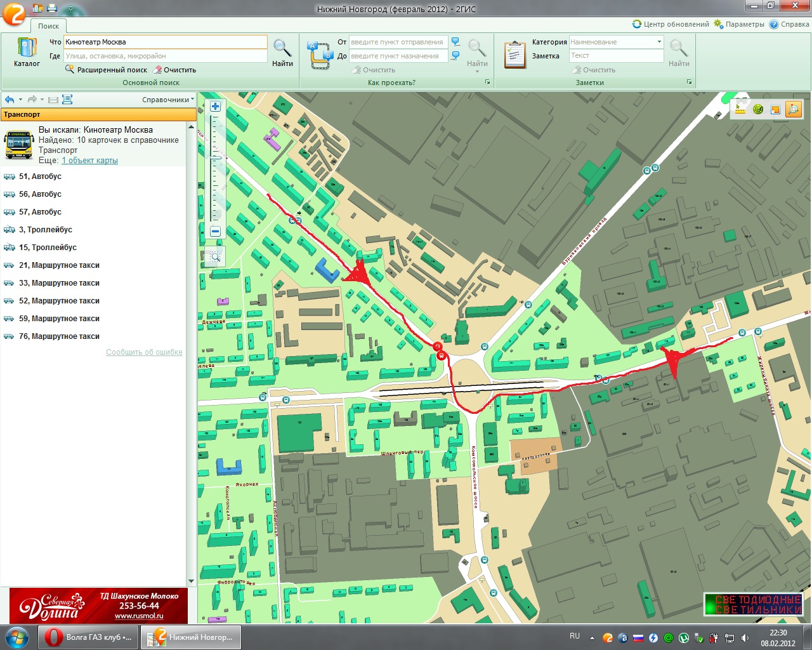812x650 pixels.
Task: Adjust the map zoom slider handle
Action: (216, 157)
